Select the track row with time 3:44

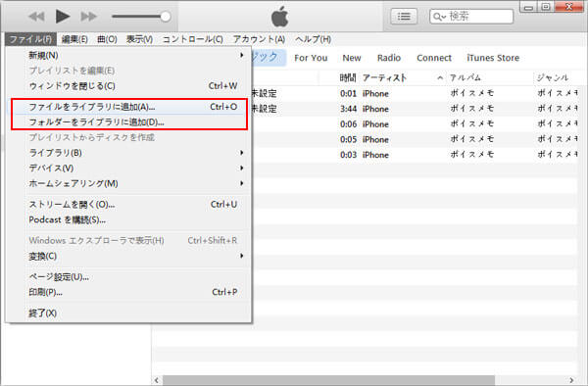414,109
